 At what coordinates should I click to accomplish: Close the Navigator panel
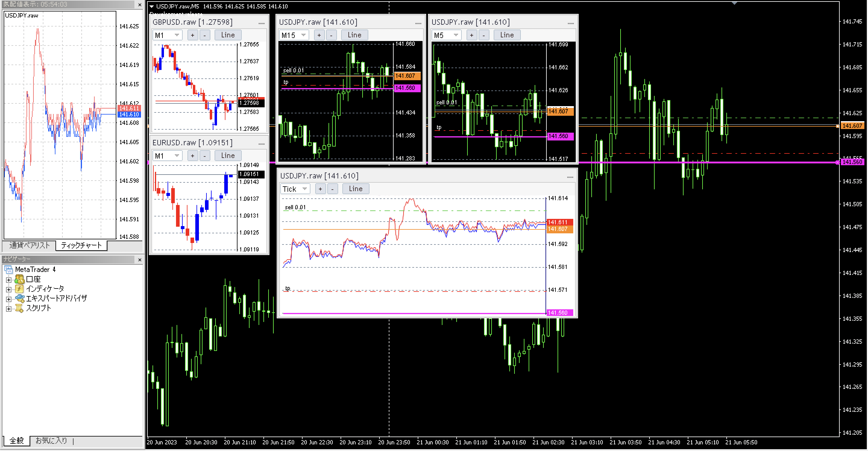[140, 260]
